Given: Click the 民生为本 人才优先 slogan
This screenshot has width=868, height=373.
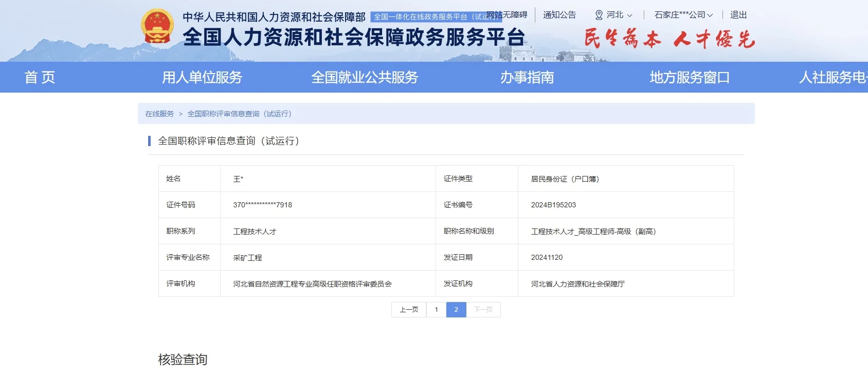Looking at the screenshot, I should pyautogui.click(x=670, y=39).
